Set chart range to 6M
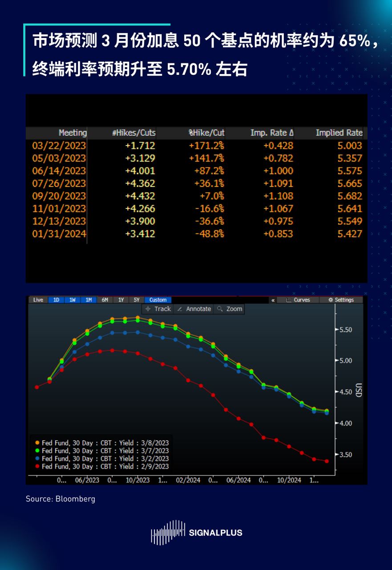This screenshot has width=392, height=570. [105, 300]
